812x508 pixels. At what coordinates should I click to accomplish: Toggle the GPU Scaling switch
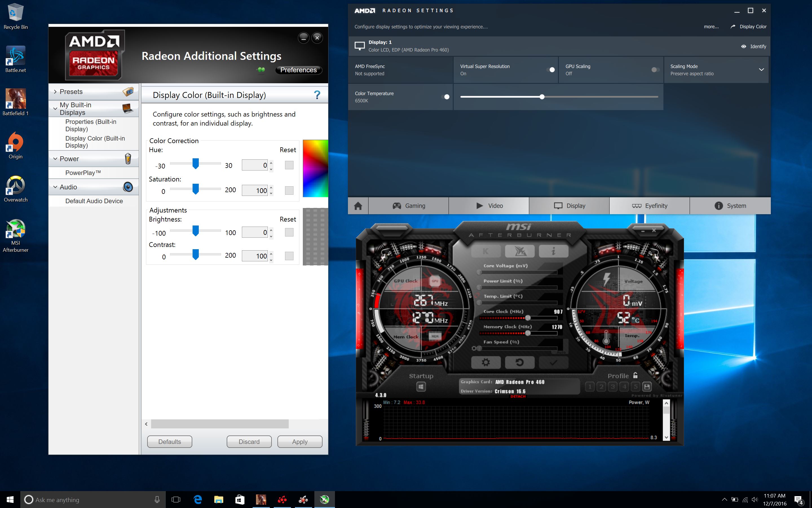pyautogui.click(x=655, y=69)
